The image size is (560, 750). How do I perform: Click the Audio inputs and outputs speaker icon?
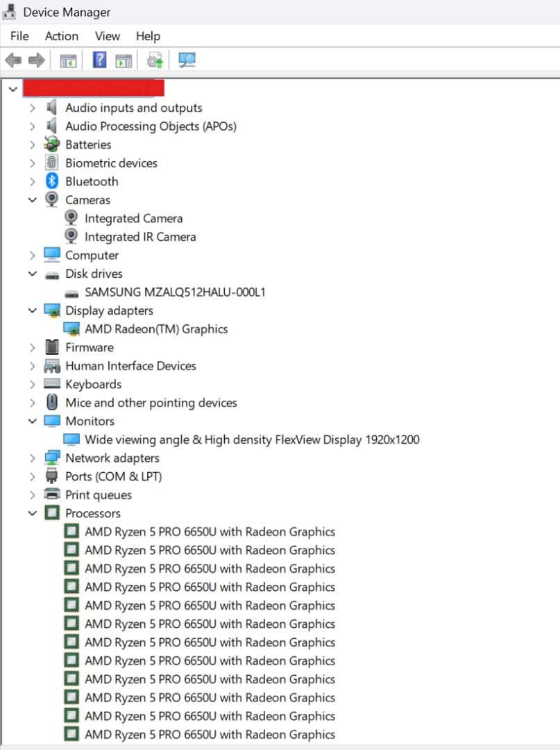[51, 108]
